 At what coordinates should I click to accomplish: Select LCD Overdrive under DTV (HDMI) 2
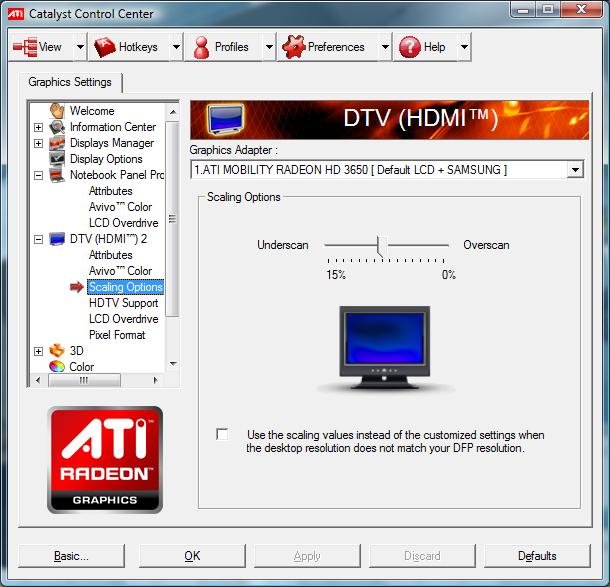tap(123, 319)
